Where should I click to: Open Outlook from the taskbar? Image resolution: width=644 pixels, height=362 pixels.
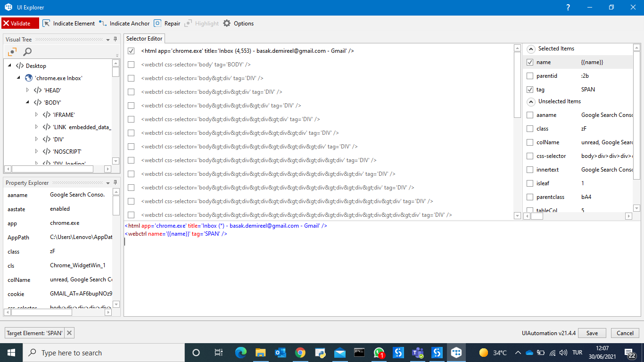click(281, 353)
